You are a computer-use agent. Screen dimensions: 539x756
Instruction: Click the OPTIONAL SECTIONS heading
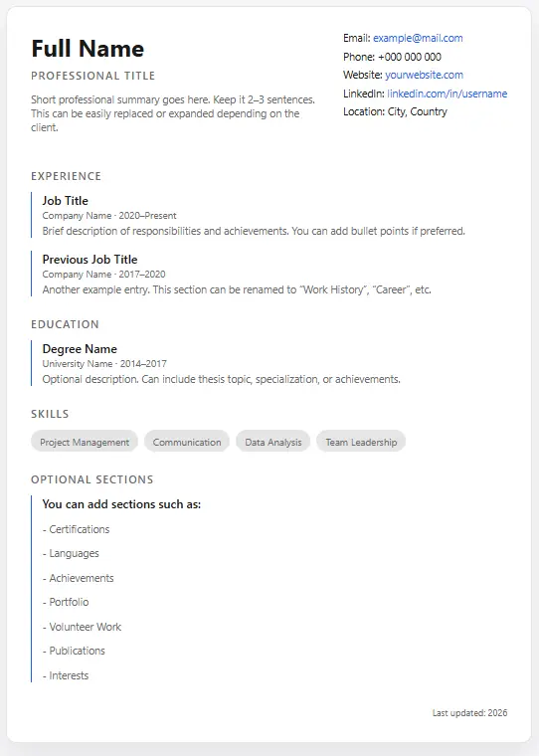click(92, 479)
